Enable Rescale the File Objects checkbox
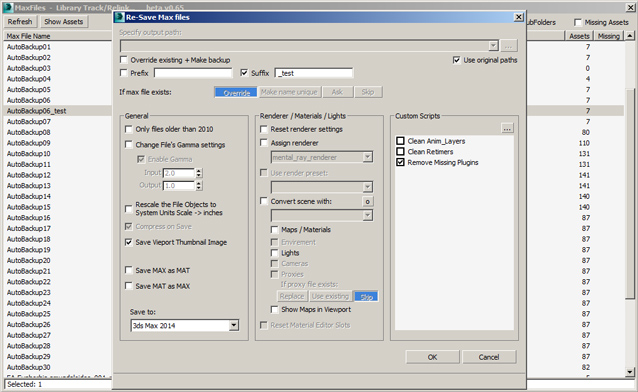 coord(129,208)
